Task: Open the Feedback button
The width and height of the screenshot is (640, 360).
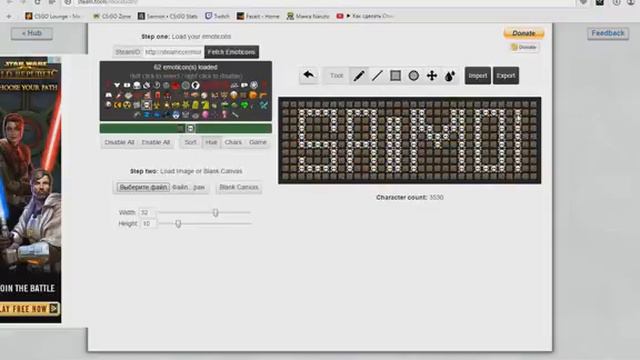Action: [x=608, y=33]
